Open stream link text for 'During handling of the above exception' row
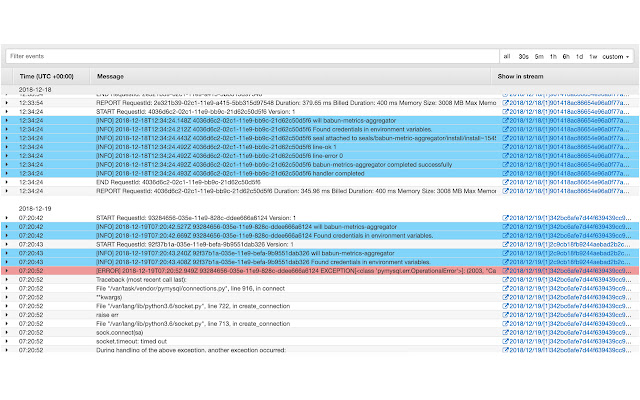 [570, 350]
